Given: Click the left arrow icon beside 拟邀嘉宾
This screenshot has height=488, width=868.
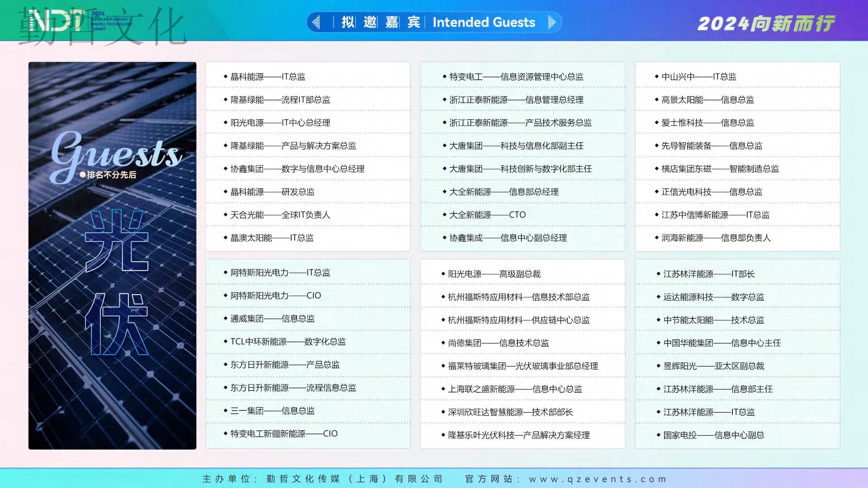Looking at the screenshot, I should coord(316,22).
